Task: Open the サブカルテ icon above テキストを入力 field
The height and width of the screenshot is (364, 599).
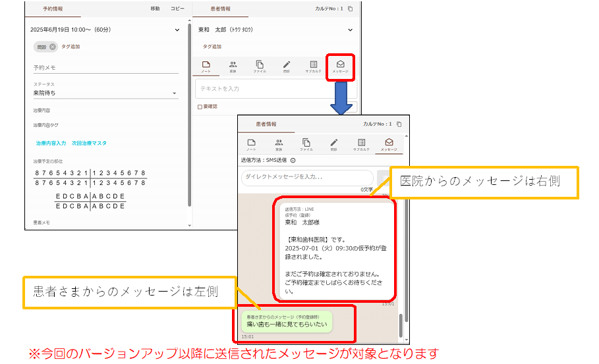Action: pyautogui.click(x=313, y=66)
